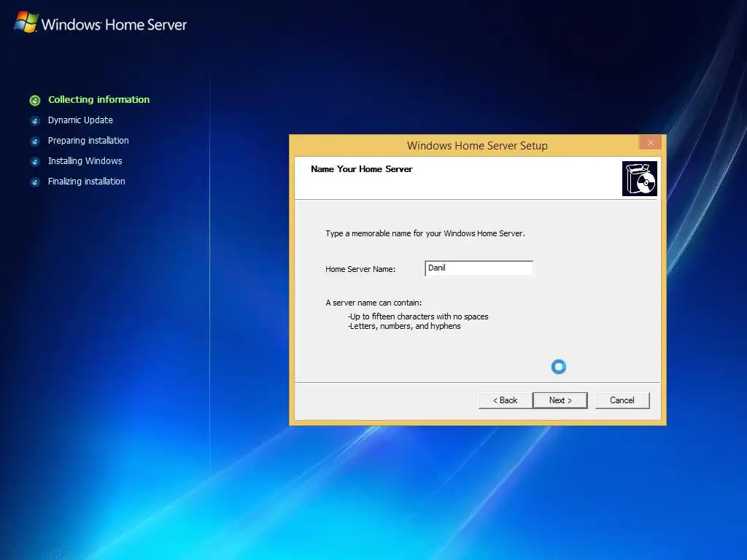Image resolution: width=747 pixels, height=560 pixels.
Task: Cancel the Home Server setup
Action: [x=622, y=400]
